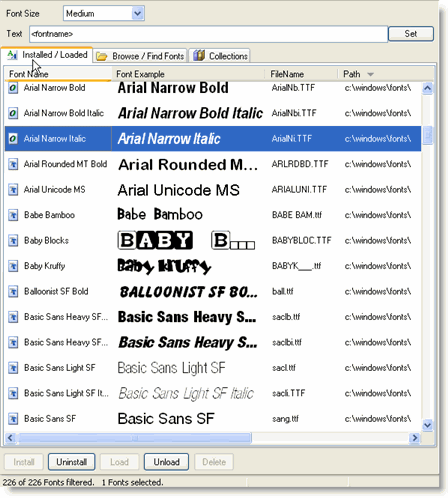Click the 'sacl.ttf' filename cell
Screen dimensions: 448x498
pyautogui.click(x=284, y=368)
